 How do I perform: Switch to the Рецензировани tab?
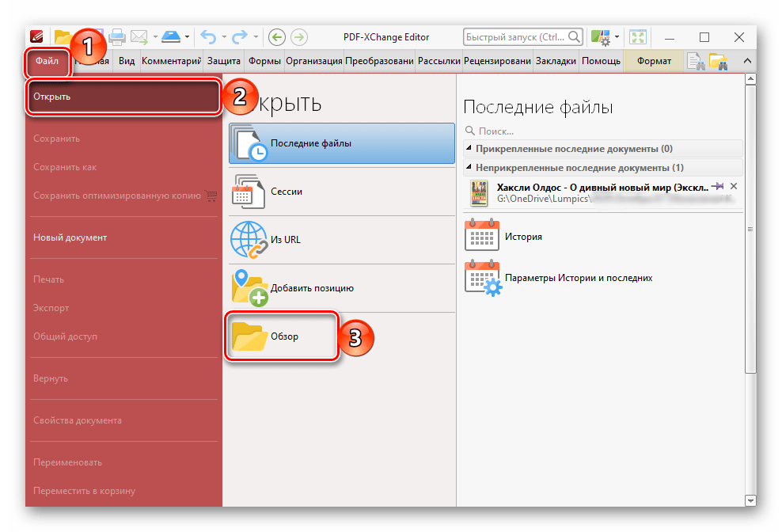(x=497, y=61)
